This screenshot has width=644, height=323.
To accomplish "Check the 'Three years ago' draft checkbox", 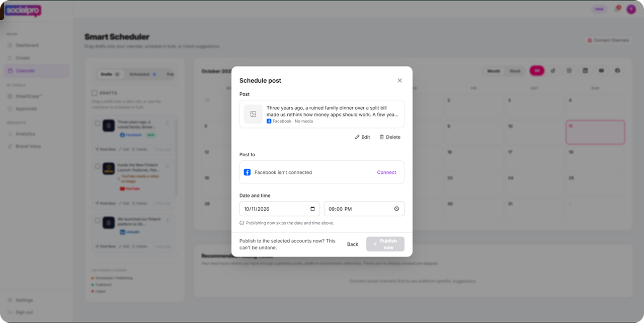I will 98,123.
